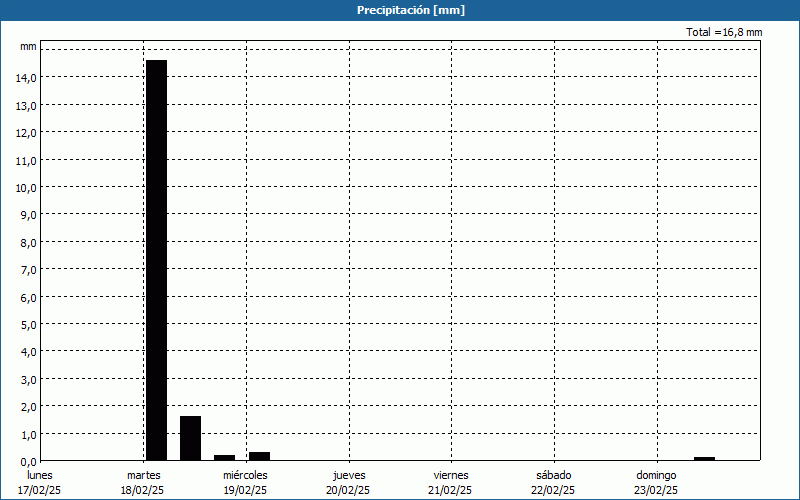Click the 'mm' unit label on y-axis

point(28,46)
